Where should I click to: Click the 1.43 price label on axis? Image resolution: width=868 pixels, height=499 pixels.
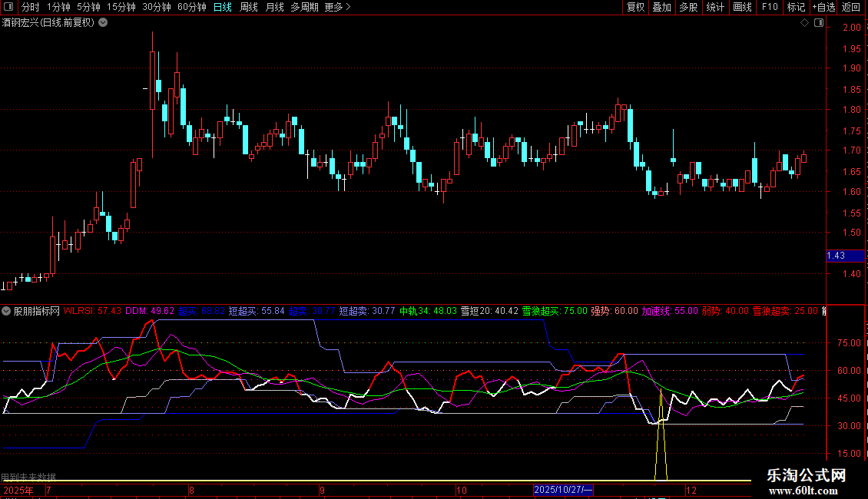click(835, 256)
